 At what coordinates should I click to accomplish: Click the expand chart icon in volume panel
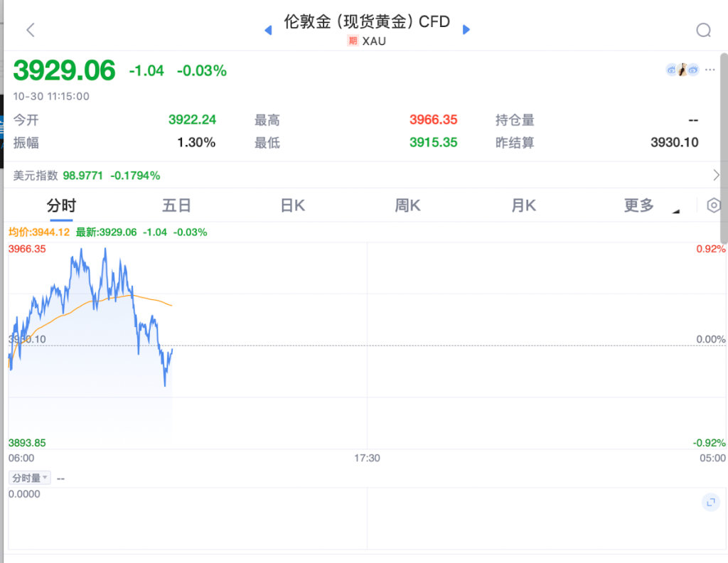tap(710, 503)
